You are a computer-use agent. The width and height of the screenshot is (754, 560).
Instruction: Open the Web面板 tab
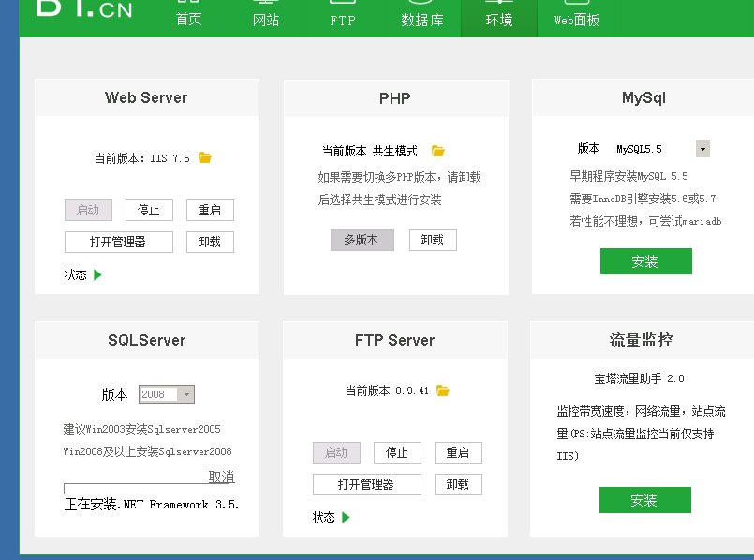pyautogui.click(x=577, y=20)
